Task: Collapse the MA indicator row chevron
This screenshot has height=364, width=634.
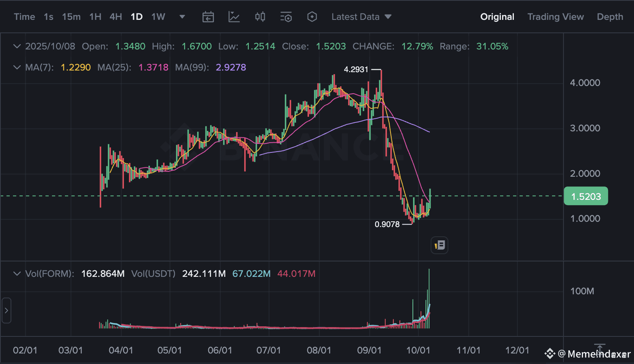Action: pos(17,67)
